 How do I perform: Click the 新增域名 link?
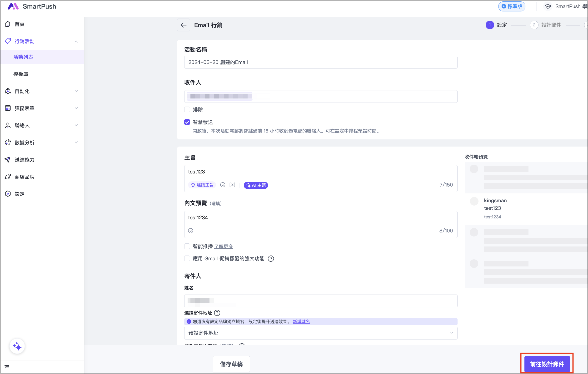(301, 322)
